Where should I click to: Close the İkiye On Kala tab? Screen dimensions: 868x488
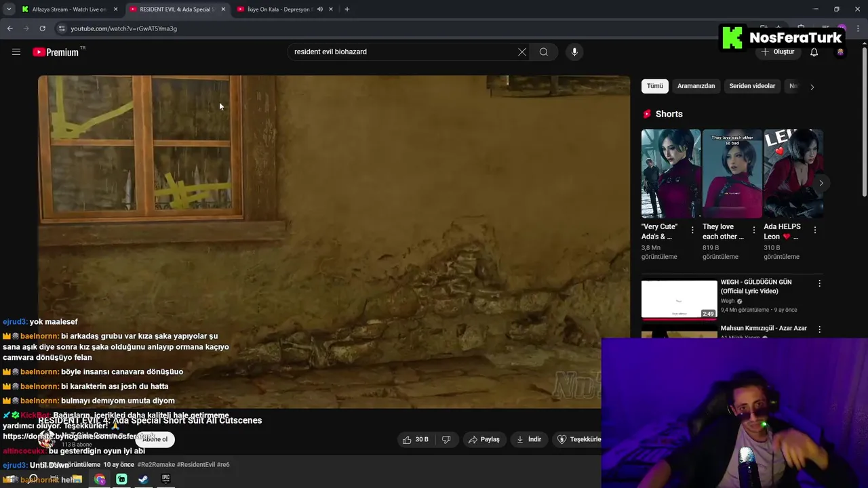pos(331,9)
